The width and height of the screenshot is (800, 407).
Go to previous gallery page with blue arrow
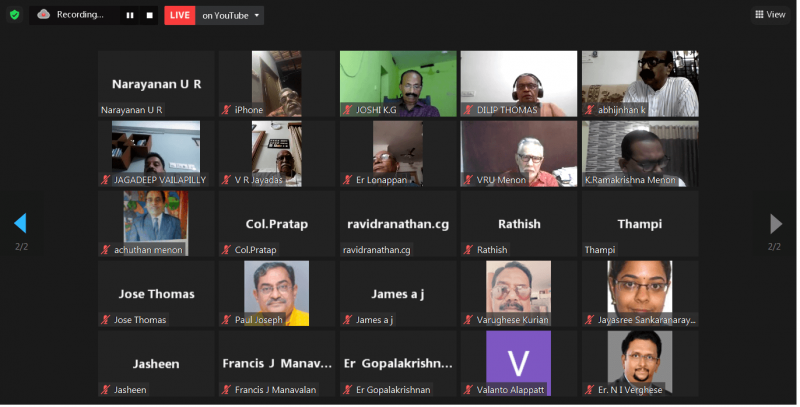click(x=20, y=223)
